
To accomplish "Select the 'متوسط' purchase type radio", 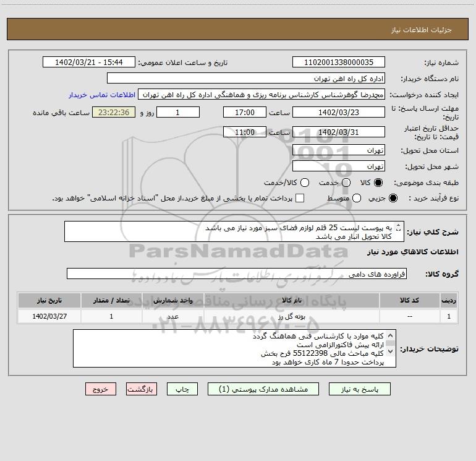I will click(x=357, y=198).
